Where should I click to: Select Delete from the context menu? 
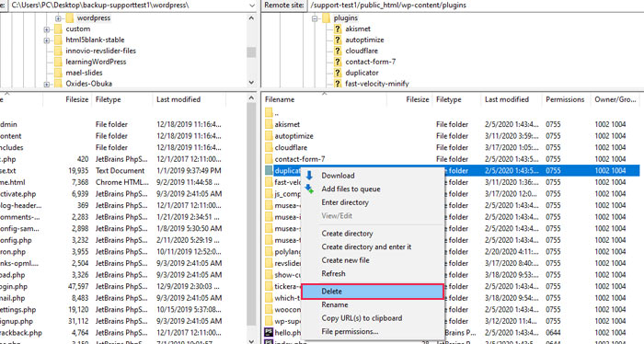click(373, 292)
